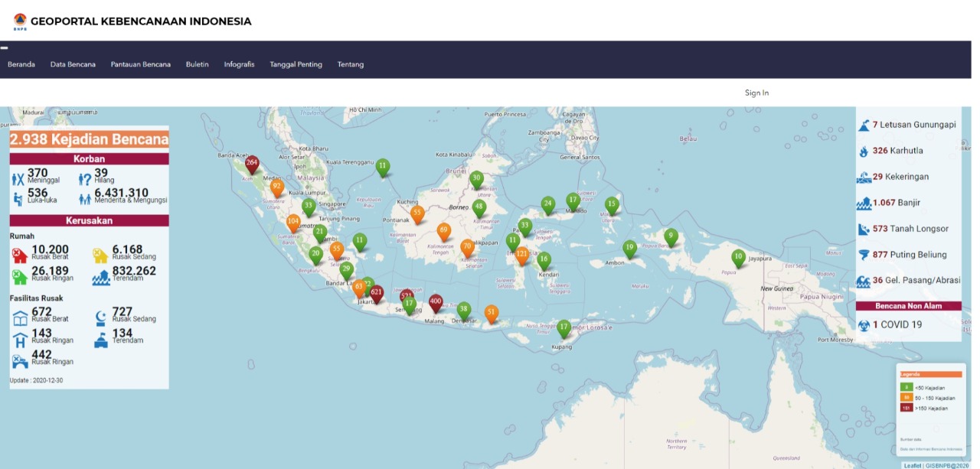Click the Letusan Gunungapi volcano icon
Screen dimensions: 980x469
864,125
